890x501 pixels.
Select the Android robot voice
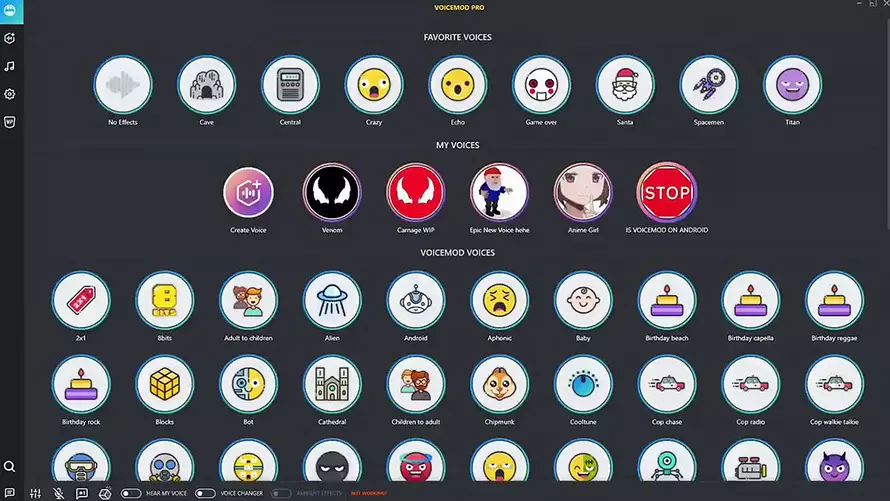pyautogui.click(x=415, y=301)
